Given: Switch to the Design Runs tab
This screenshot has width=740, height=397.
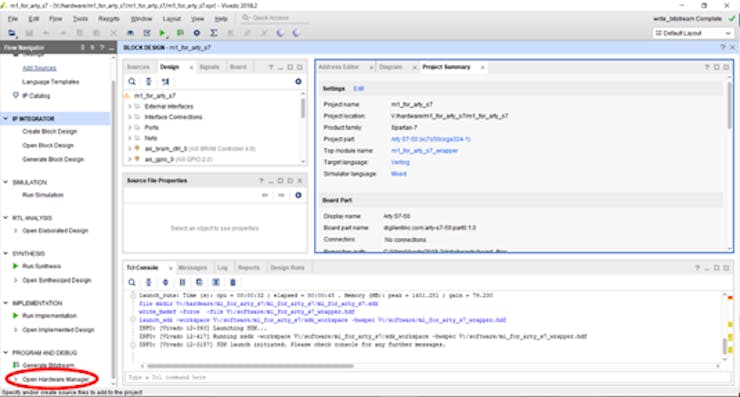Looking at the screenshot, I should pos(287,268).
